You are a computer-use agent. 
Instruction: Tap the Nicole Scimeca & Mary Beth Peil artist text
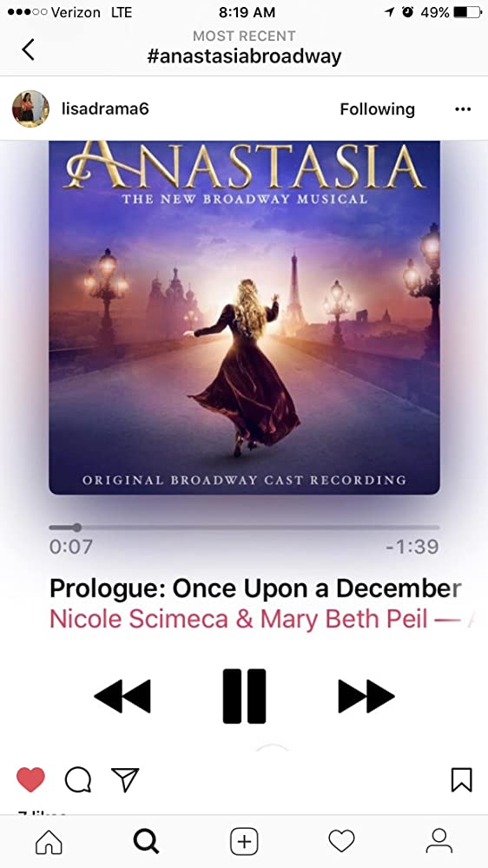[x=239, y=619]
